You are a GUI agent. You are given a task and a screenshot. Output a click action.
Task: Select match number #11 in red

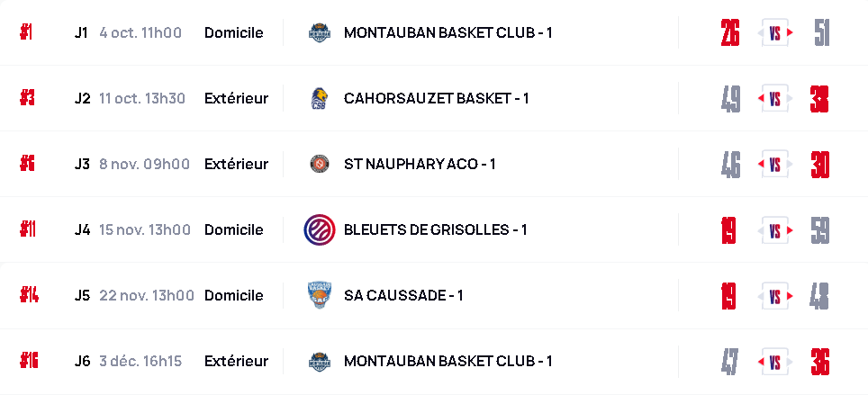28,229
